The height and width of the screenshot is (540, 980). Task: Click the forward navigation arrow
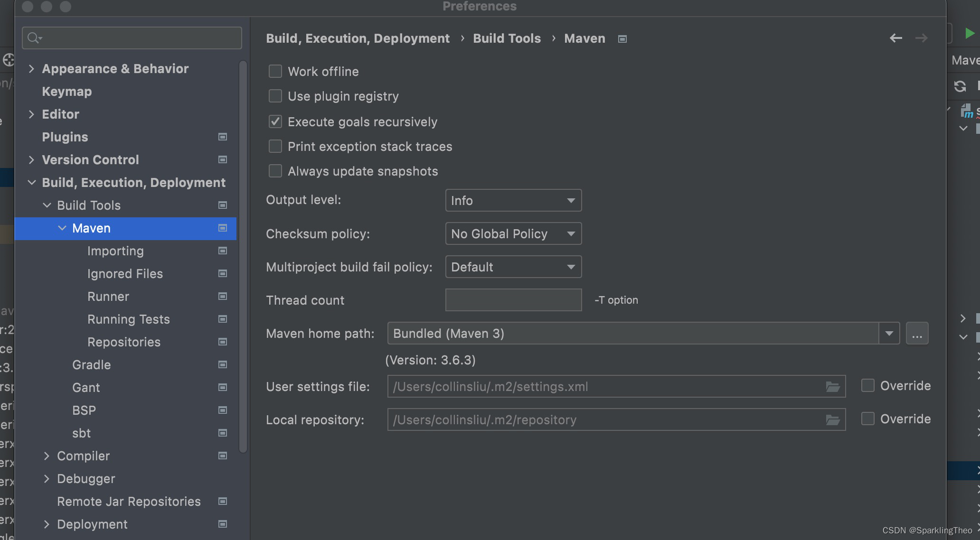point(921,38)
